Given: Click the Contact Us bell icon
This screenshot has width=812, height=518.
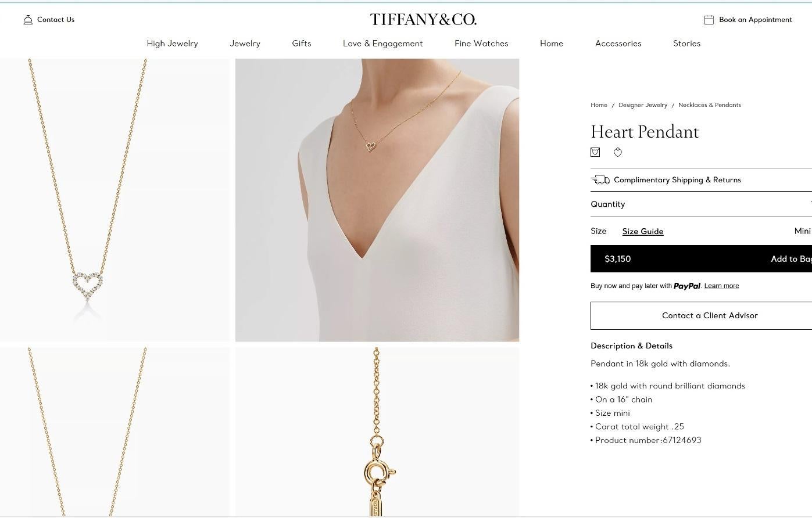Looking at the screenshot, I should pos(28,20).
